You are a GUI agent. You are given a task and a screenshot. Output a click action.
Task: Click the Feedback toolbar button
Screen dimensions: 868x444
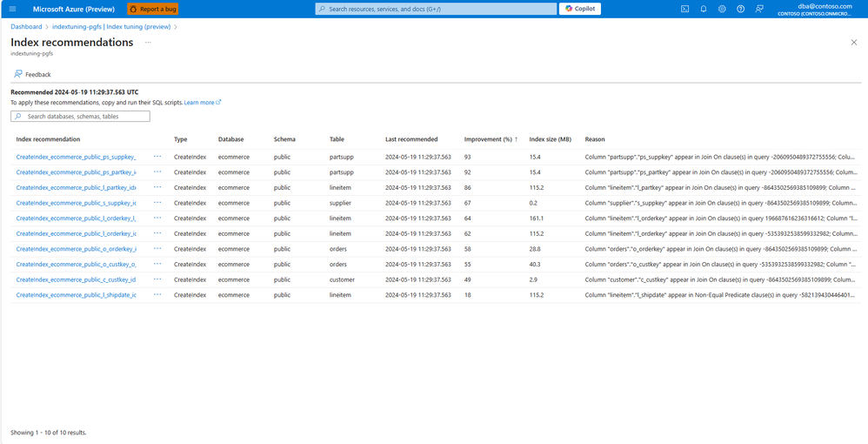(x=33, y=74)
